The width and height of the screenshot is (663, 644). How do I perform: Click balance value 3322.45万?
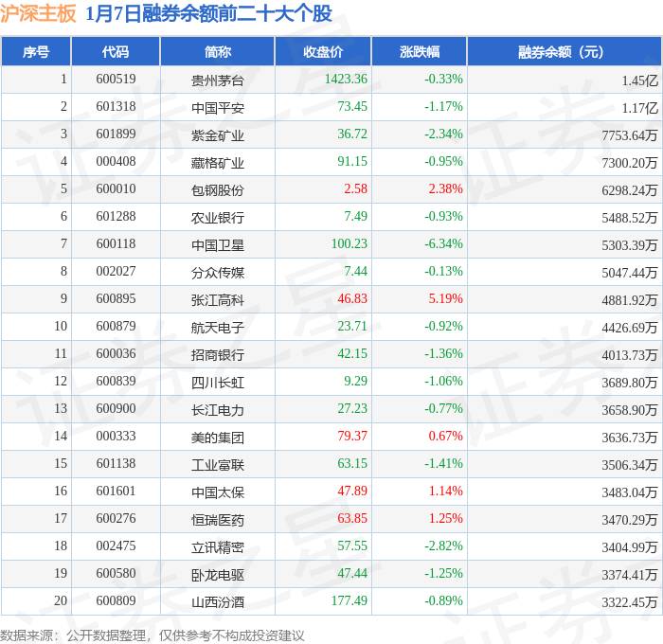coord(630,602)
